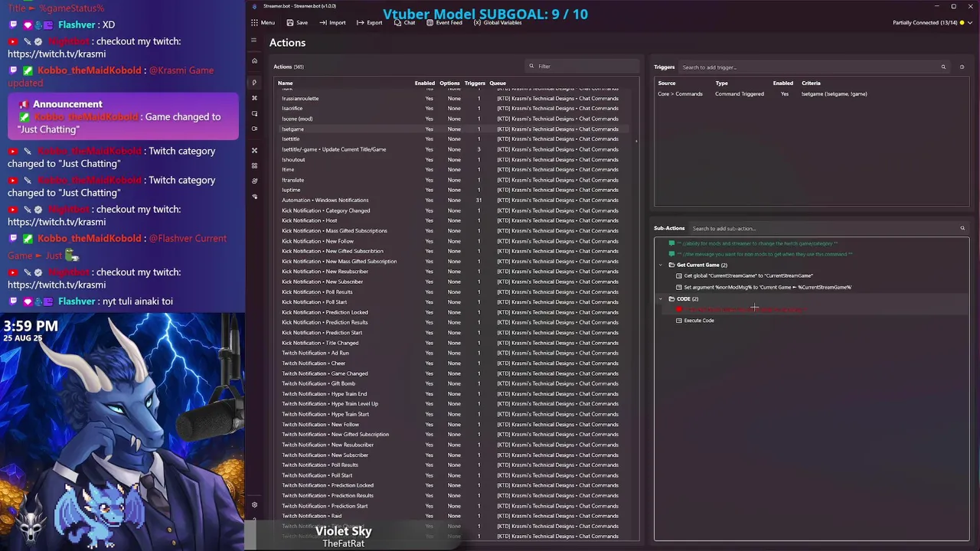Sort triggers by the Source column header
980x551 pixels.
pyautogui.click(x=667, y=83)
